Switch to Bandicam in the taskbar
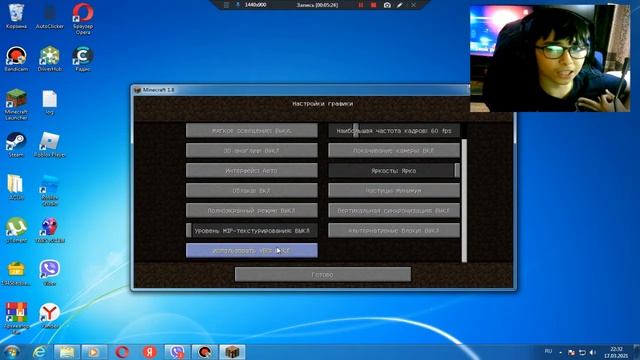Viewport: 640px width, 360px height. click(204, 352)
